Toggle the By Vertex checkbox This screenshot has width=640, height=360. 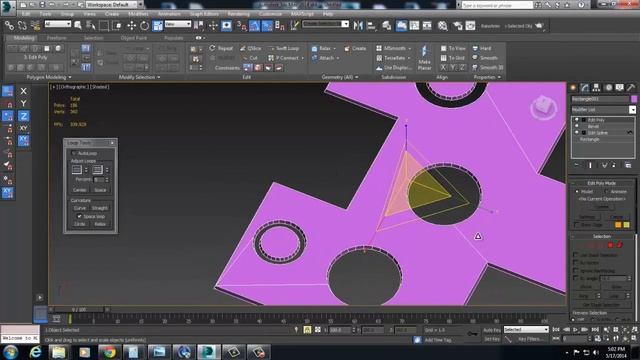coord(576,263)
